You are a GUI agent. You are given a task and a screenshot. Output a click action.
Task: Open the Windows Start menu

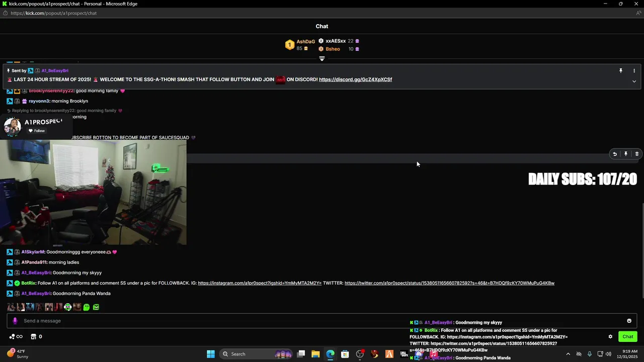pos(211,354)
